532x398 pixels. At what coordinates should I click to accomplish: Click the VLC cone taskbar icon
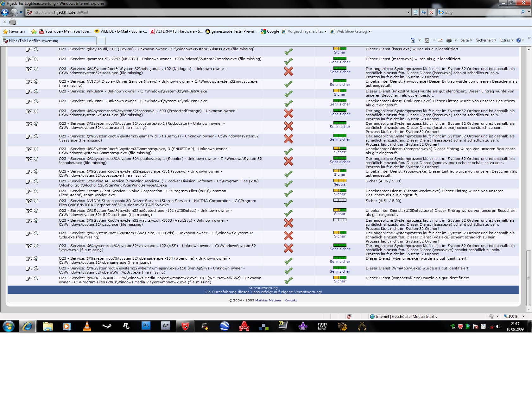[x=87, y=326]
